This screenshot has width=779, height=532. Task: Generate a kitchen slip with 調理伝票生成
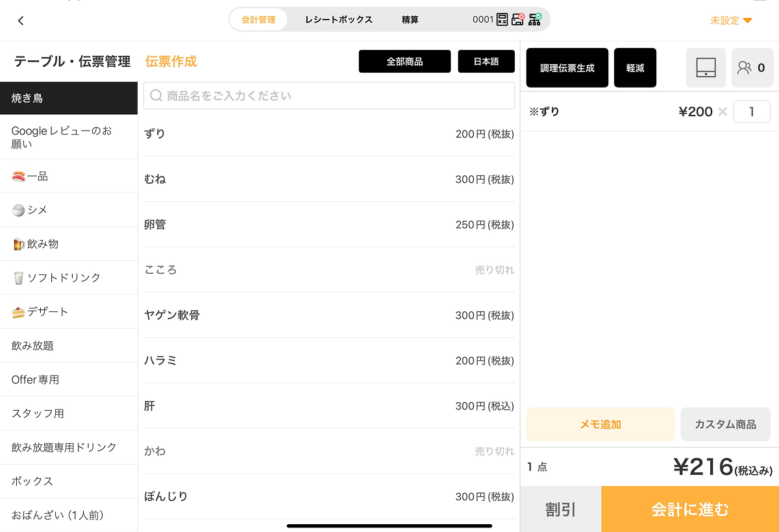pos(567,67)
